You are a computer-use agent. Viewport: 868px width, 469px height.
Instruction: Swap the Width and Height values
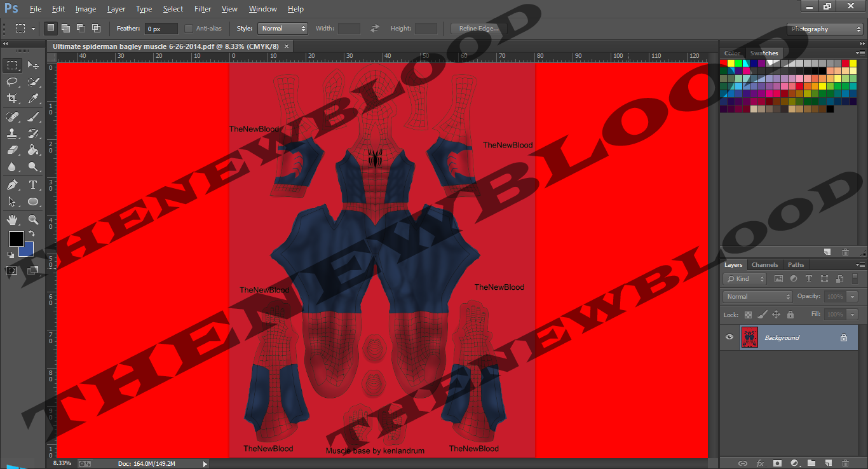pos(375,29)
